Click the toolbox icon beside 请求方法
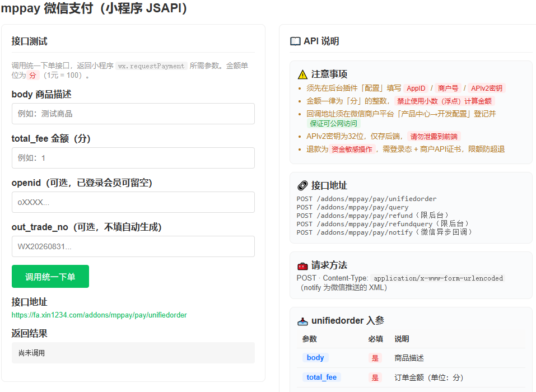 pyautogui.click(x=302, y=265)
